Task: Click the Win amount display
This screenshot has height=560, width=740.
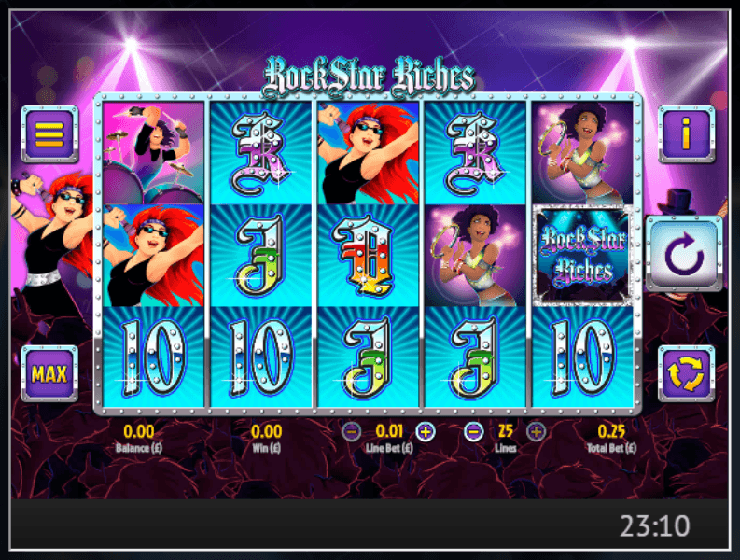Action: coord(266,431)
